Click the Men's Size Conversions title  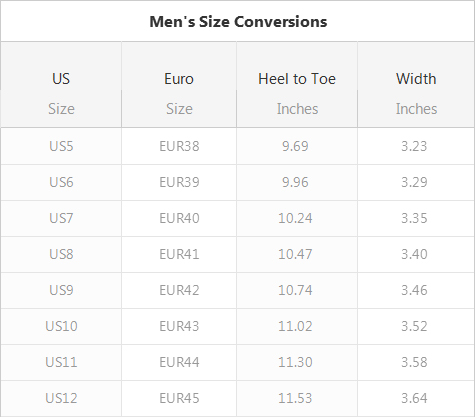[238, 22]
